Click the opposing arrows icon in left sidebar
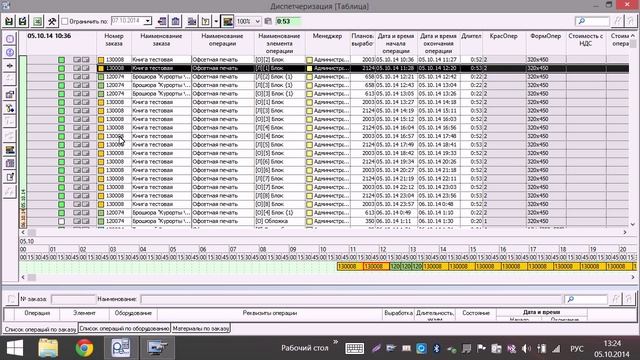The height and width of the screenshot is (360, 640). pyautogui.click(x=10, y=66)
